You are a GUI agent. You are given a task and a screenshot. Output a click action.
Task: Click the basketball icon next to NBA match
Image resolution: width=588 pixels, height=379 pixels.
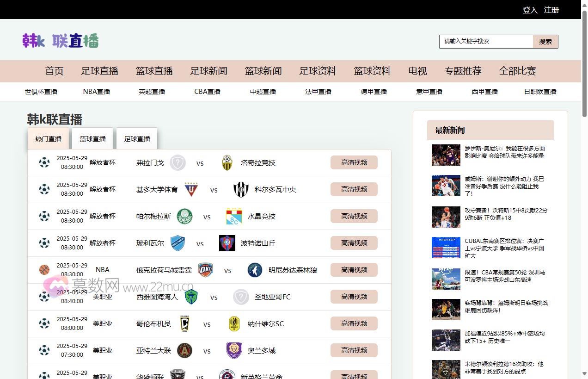click(44, 270)
